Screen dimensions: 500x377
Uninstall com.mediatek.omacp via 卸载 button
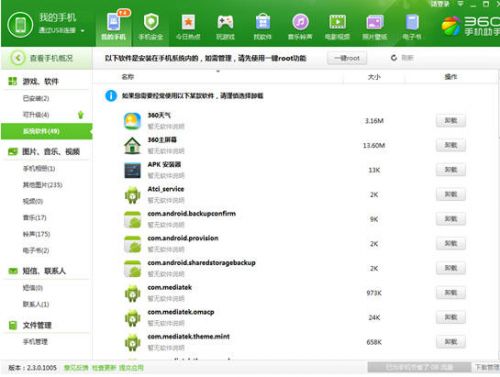pyautogui.click(x=451, y=317)
